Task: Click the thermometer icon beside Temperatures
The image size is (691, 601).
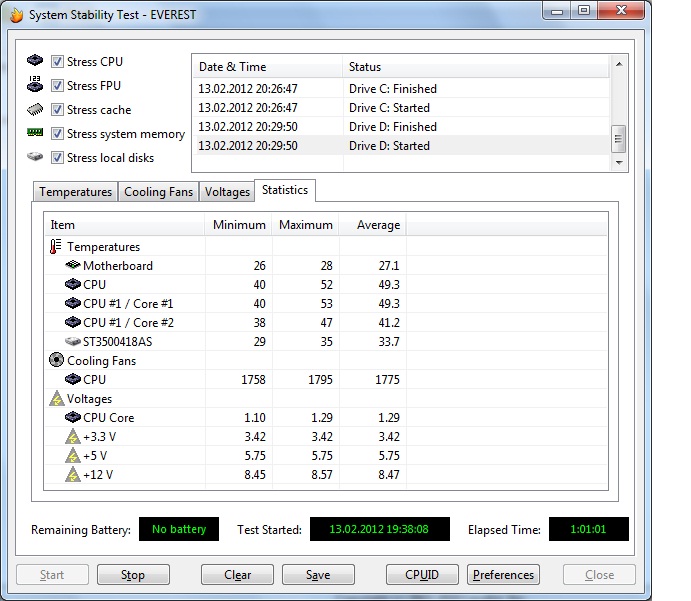Action: pyautogui.click(x=56, y=247)
